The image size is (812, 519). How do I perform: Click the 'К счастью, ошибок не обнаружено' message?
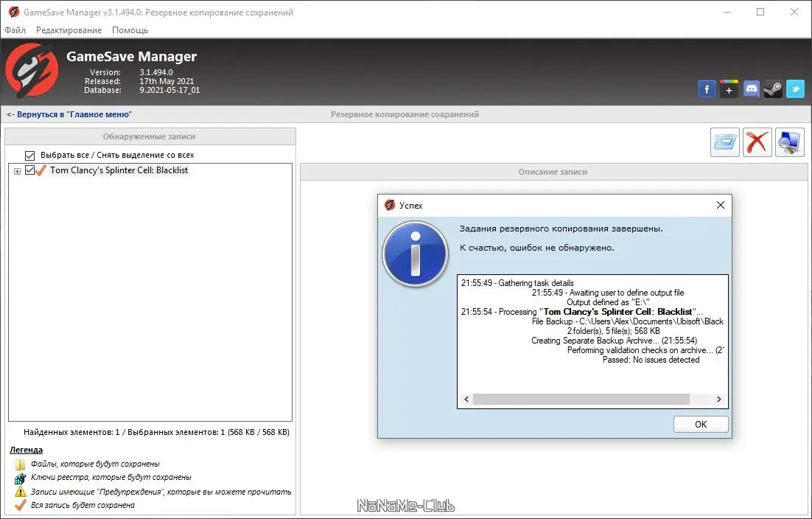[x=537, y=248]
